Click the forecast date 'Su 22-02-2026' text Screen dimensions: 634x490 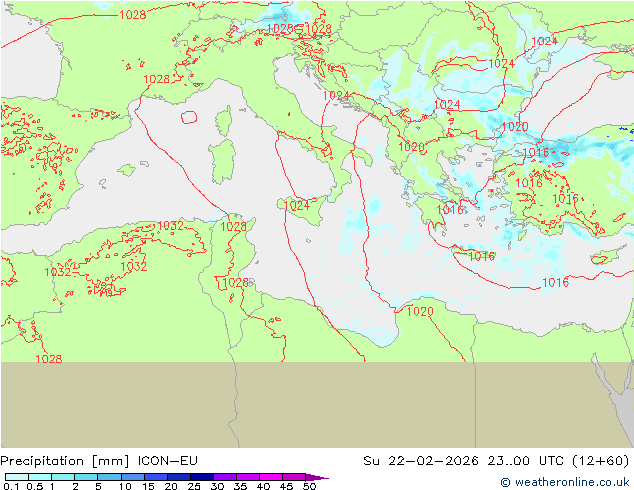[x=421, y=461]
